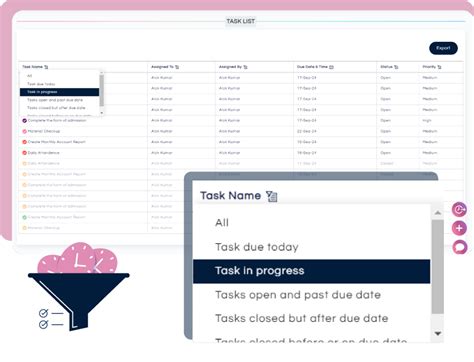
Task: Open the Due Date & Time calendar icon
Action: tap(331, 67)
